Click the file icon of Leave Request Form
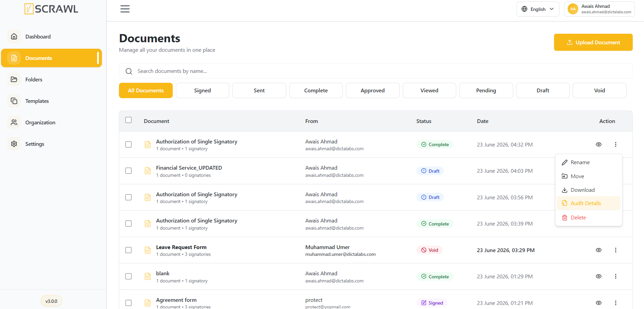This screenshot has width=644, height=309. pyautogui.click(x=148, y=250)
